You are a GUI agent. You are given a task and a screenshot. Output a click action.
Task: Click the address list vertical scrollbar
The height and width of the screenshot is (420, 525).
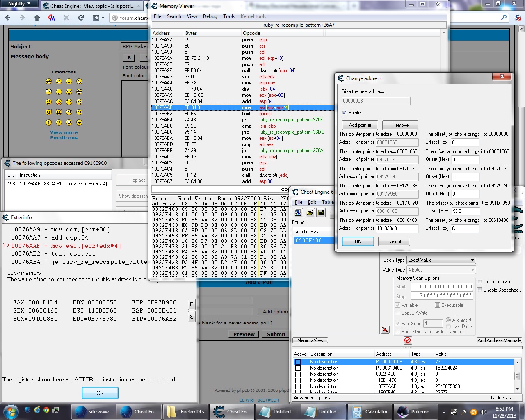(517, 375)
